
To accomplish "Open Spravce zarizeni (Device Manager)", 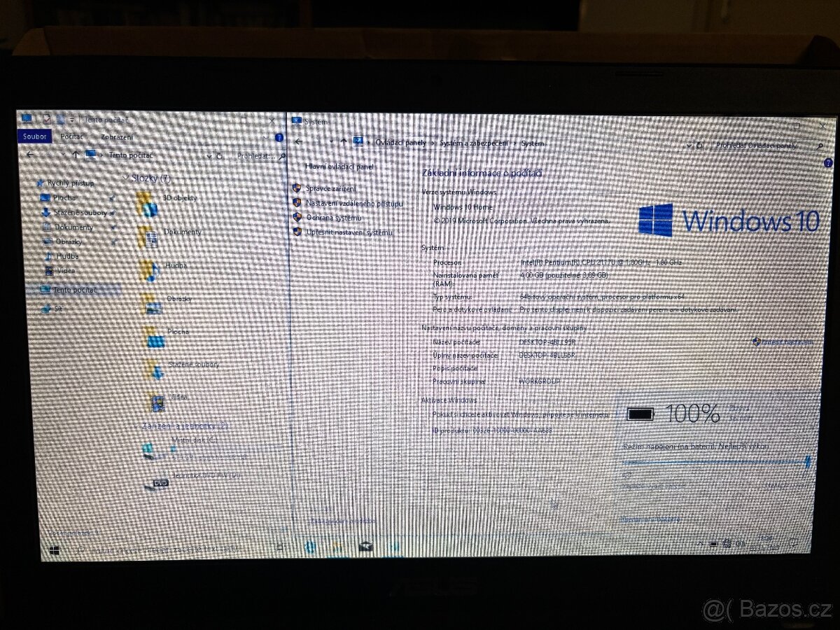I will tap(331, 188).
